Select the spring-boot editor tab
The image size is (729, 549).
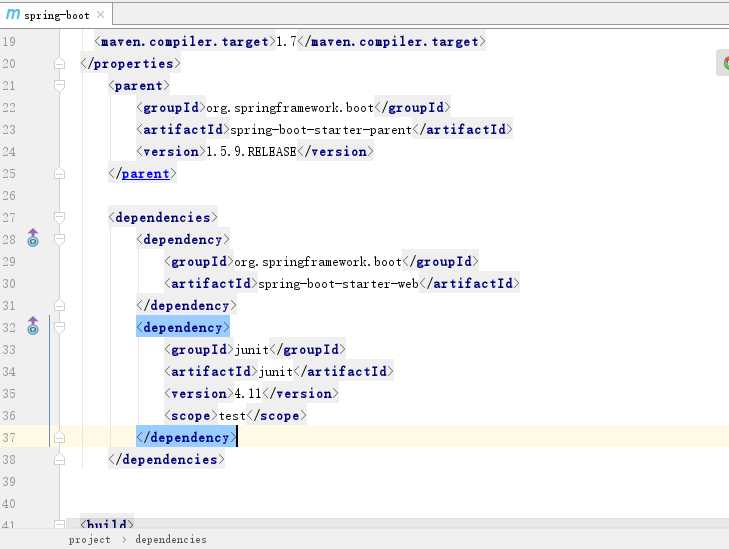pyautogui.click(x=56, y=15)
